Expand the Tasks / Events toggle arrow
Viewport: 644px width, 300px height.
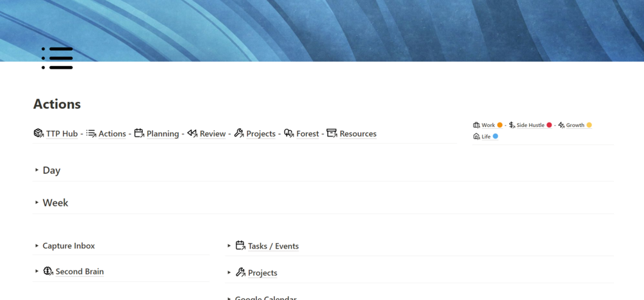[x=229, y=246]
